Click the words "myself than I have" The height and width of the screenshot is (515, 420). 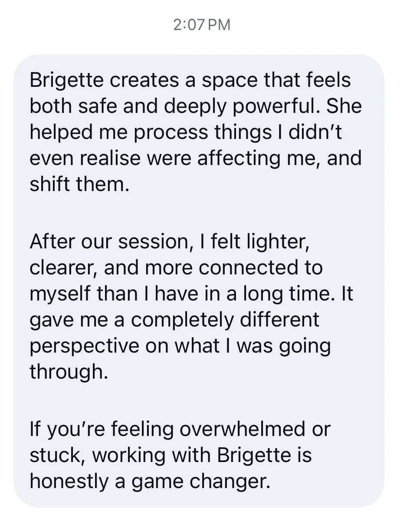click(114, 294)
